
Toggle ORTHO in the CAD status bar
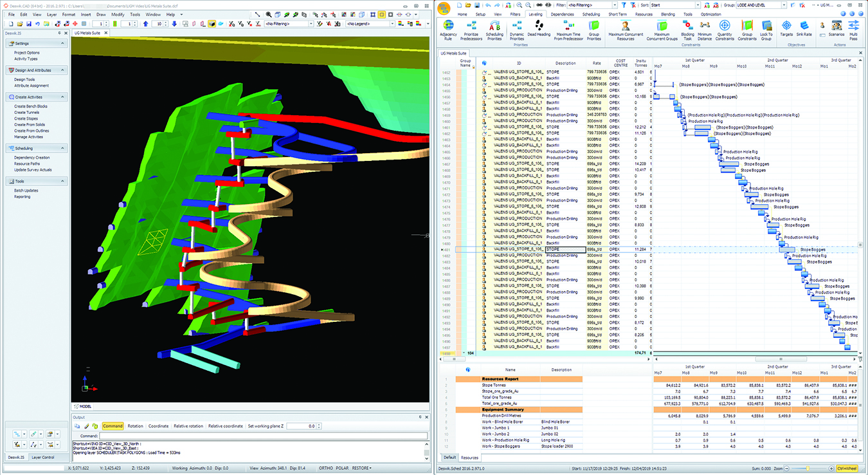326,469
